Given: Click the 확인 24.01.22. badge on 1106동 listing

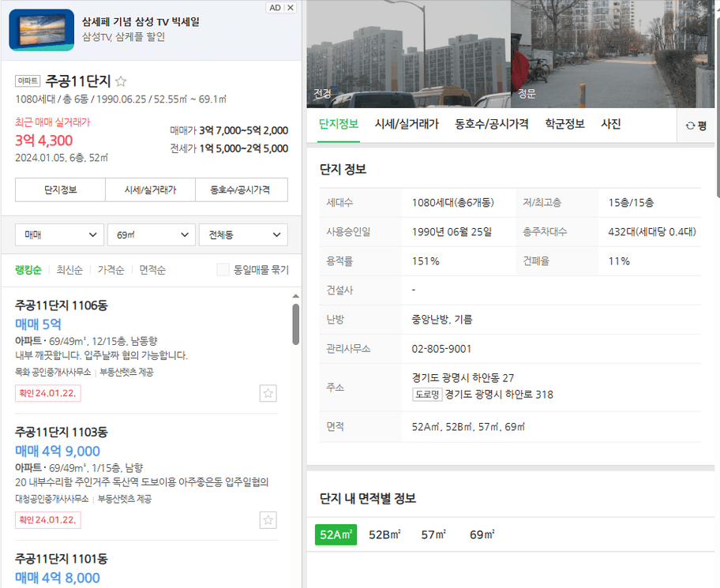Looking at the screenshot, I should click(48, 393).
